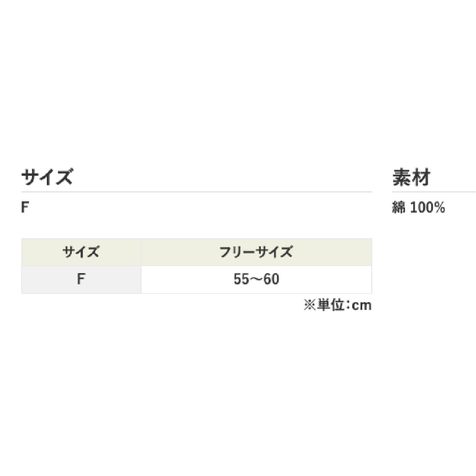Click the number 55 in the table

tap(241, 279)
